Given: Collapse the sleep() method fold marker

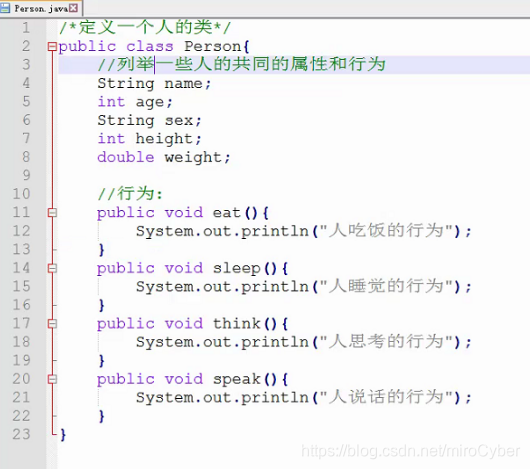Looking at the screenshot, I should point(52,268).
